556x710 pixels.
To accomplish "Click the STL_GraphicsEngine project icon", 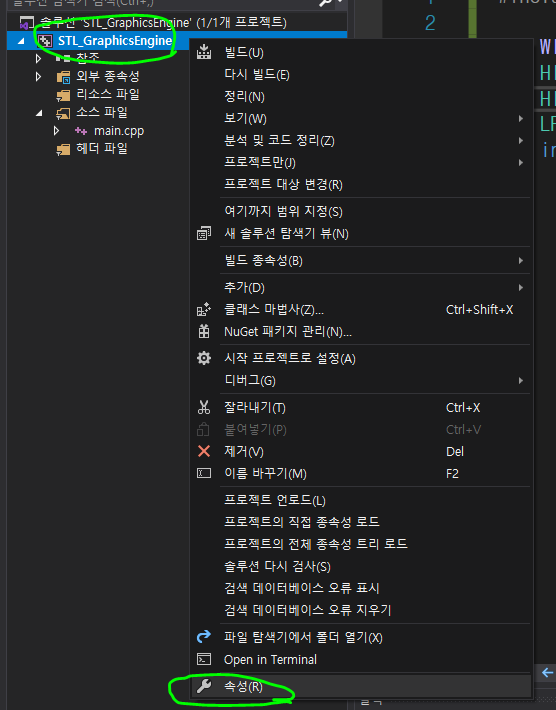I will coord(45,41).
